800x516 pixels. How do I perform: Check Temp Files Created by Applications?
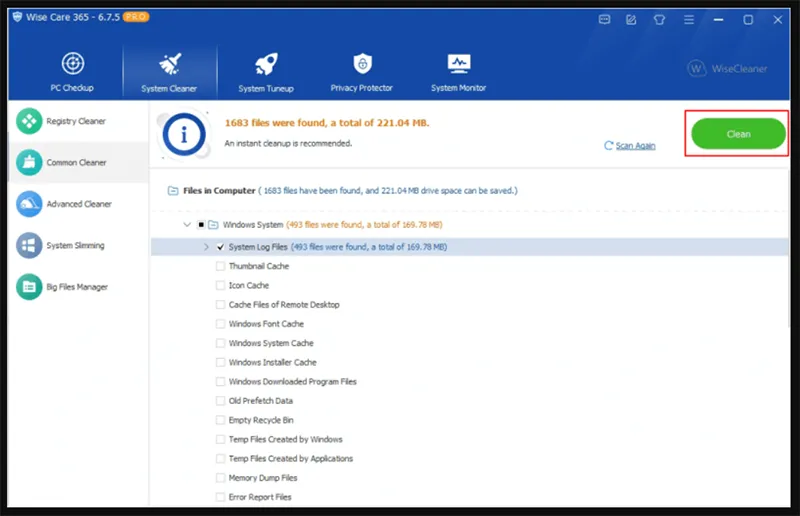(x=220, y=458)
